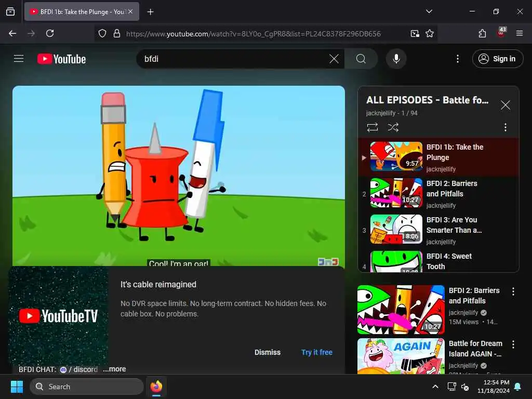
Task: Click the video player to pause
Action: (x=179, y=176)
